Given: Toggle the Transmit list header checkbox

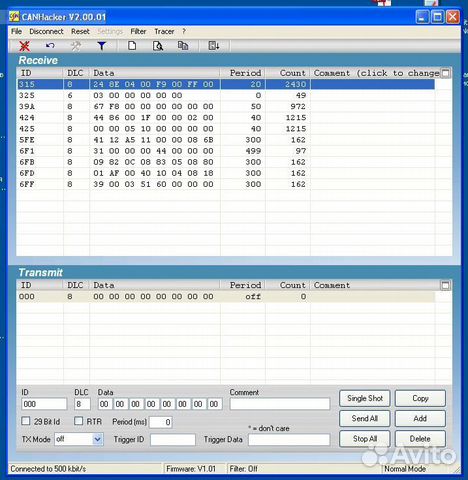Looking at the screenshot, I should click(x=445, y=285).
